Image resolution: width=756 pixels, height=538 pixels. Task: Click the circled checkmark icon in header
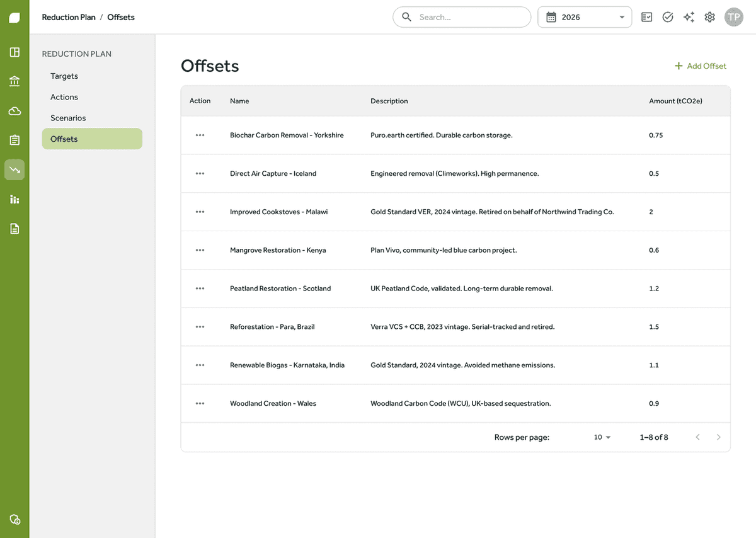668,17
